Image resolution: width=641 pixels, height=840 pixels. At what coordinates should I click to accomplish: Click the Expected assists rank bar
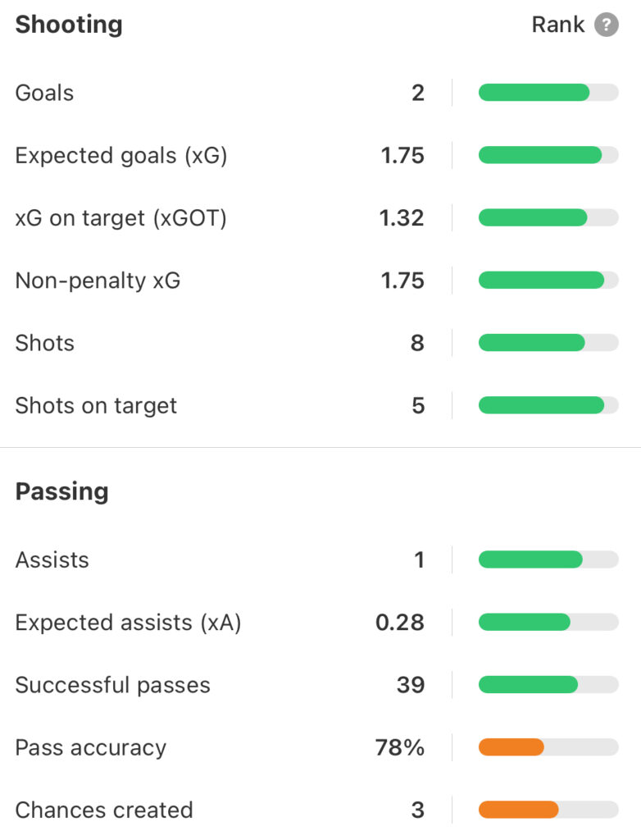(548, 622)
